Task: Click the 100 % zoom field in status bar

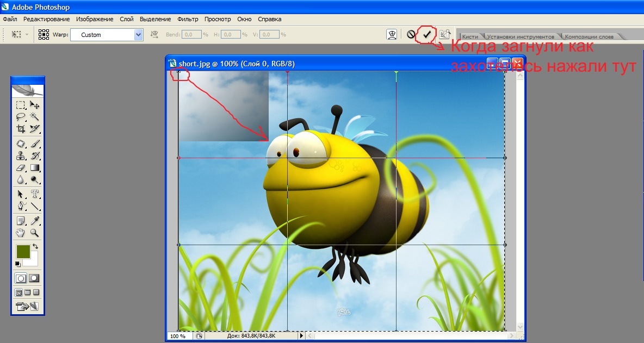Action: [x=179, y=336]
